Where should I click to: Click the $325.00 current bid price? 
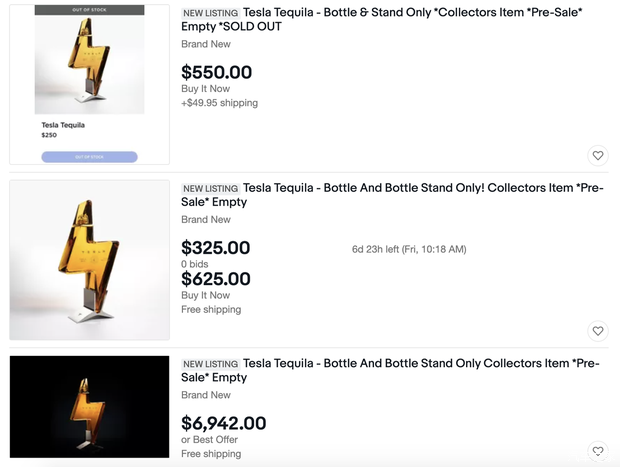(215, 248)
